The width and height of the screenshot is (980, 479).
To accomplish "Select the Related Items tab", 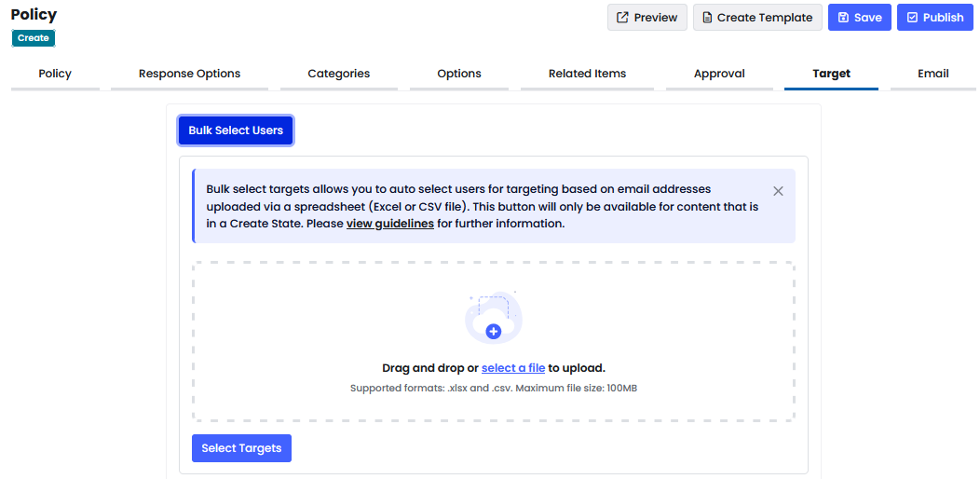I will [x=588, y=74].
